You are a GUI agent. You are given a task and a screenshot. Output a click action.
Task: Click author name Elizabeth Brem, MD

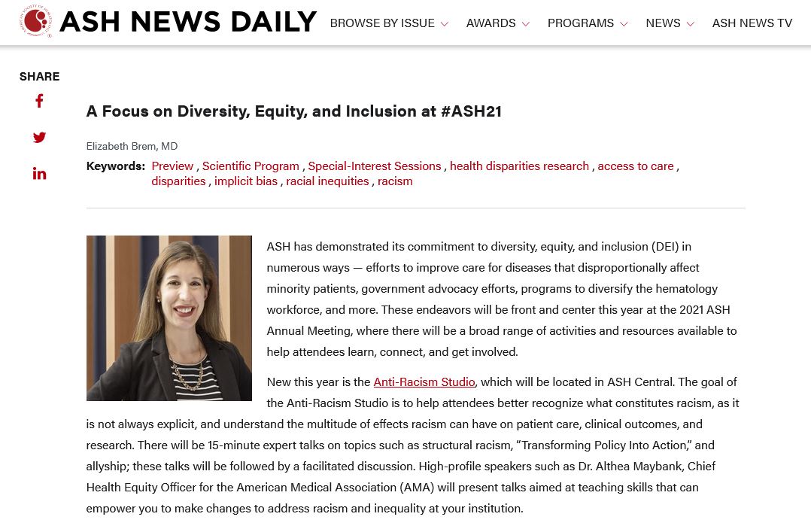[132, 147]
